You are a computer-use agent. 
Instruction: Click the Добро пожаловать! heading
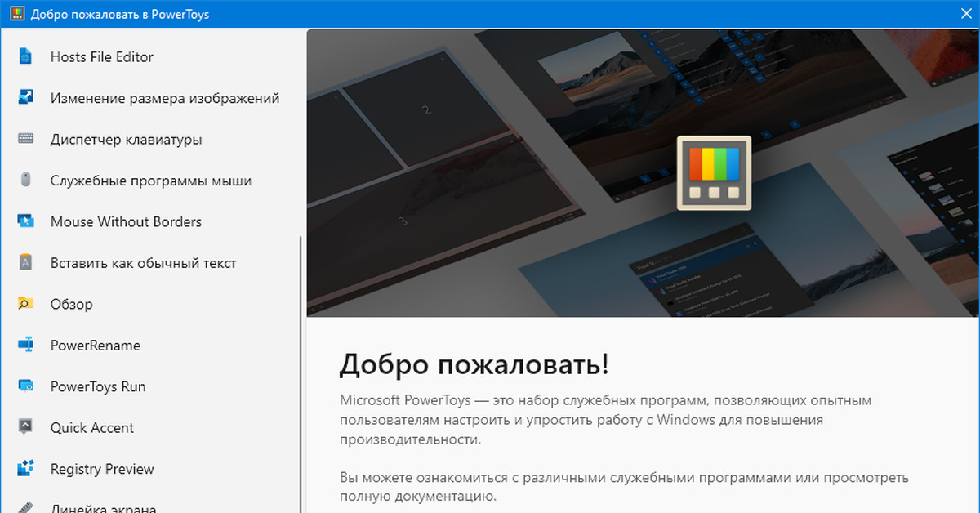(x=474, y=365)
